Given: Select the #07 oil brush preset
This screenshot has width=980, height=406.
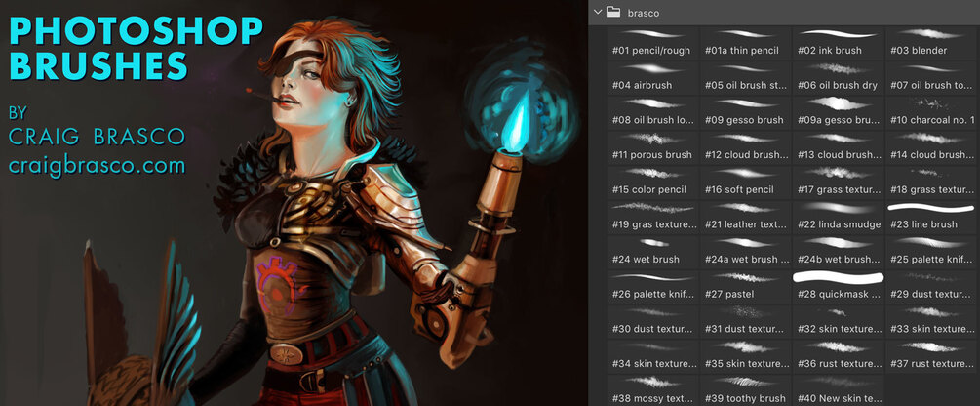Looking at the screenshot, I should pyautogui.click(x=931, y=77).
